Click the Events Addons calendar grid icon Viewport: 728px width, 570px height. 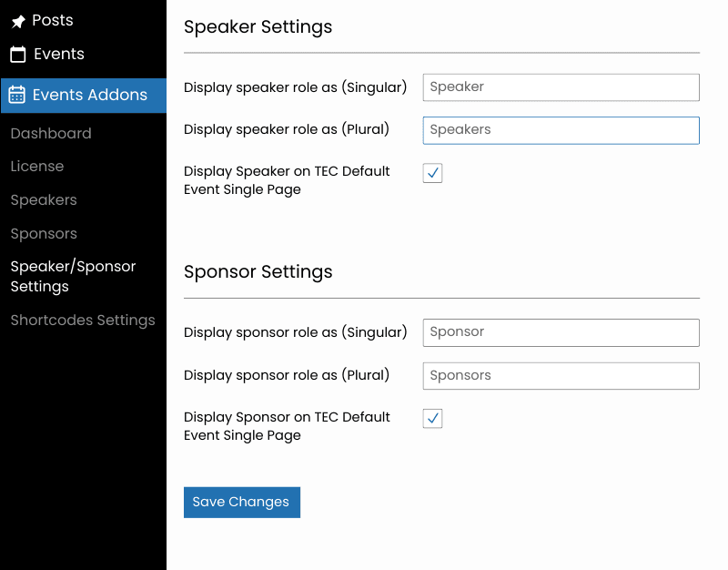(17, 95)
